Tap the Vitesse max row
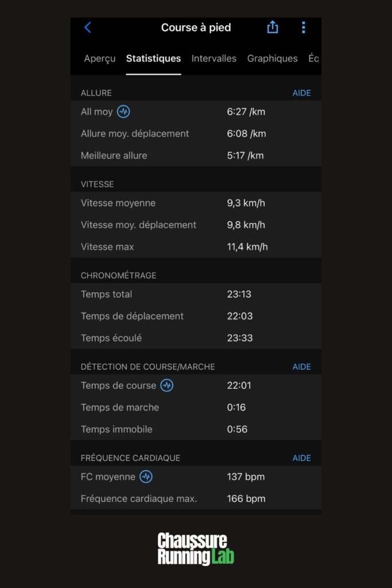This screenshot has width=392, height=588. click(x=196, y=247)
